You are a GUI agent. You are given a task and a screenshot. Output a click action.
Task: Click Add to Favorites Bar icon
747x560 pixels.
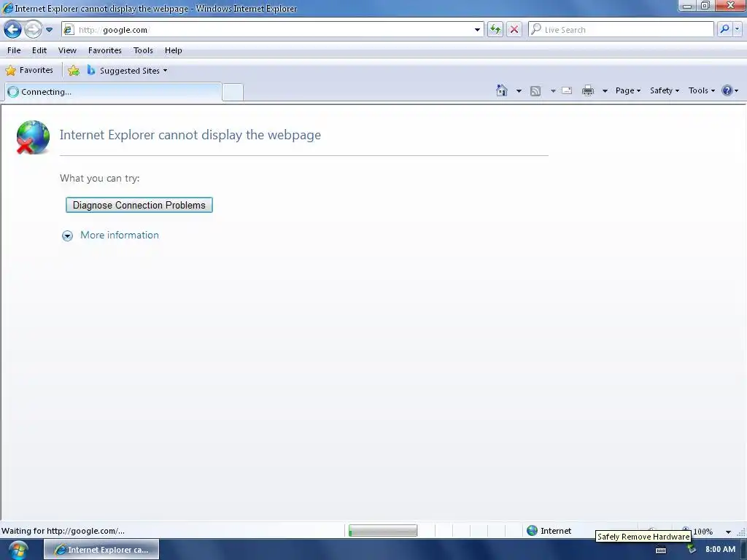point(74,71)
